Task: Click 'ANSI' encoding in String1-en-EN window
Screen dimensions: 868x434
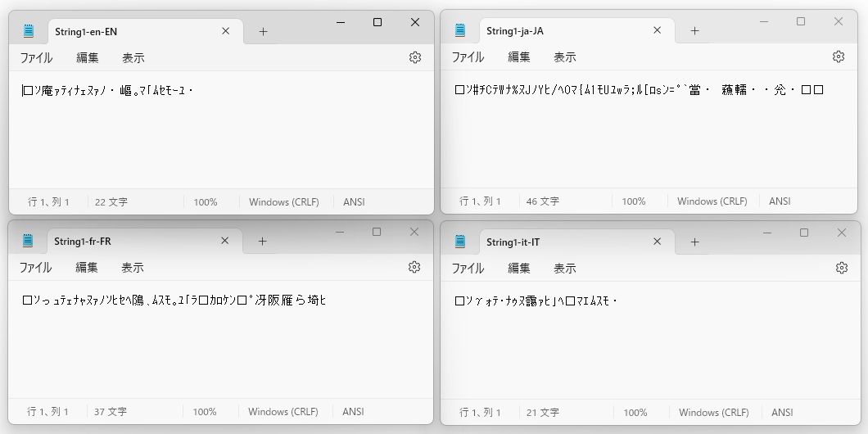Action: (354, 202)
